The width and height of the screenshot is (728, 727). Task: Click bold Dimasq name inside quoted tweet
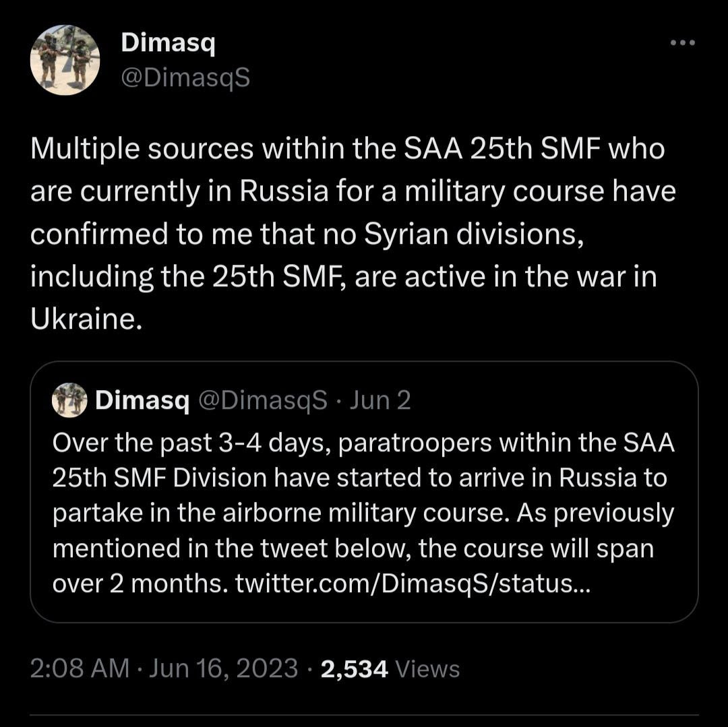tap(142, 401)
